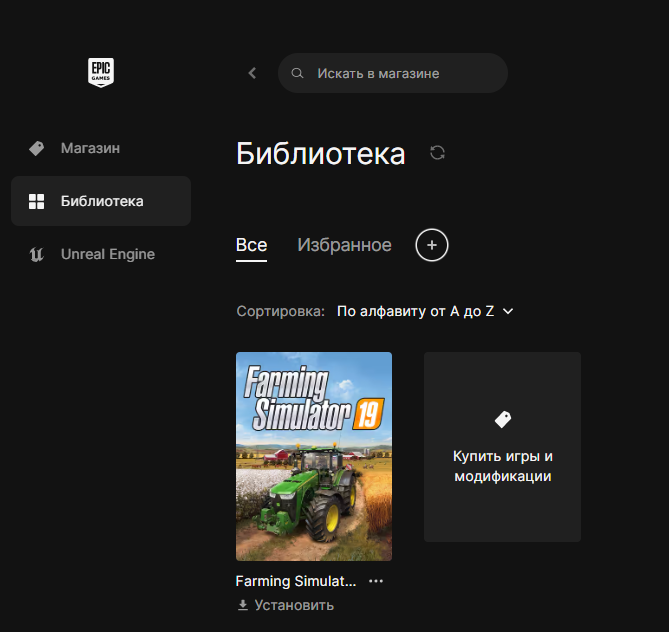Viewport: 669px width, 632px height.
Task: Open Unreal Engine section in sidebar
Action: [101, 254]
